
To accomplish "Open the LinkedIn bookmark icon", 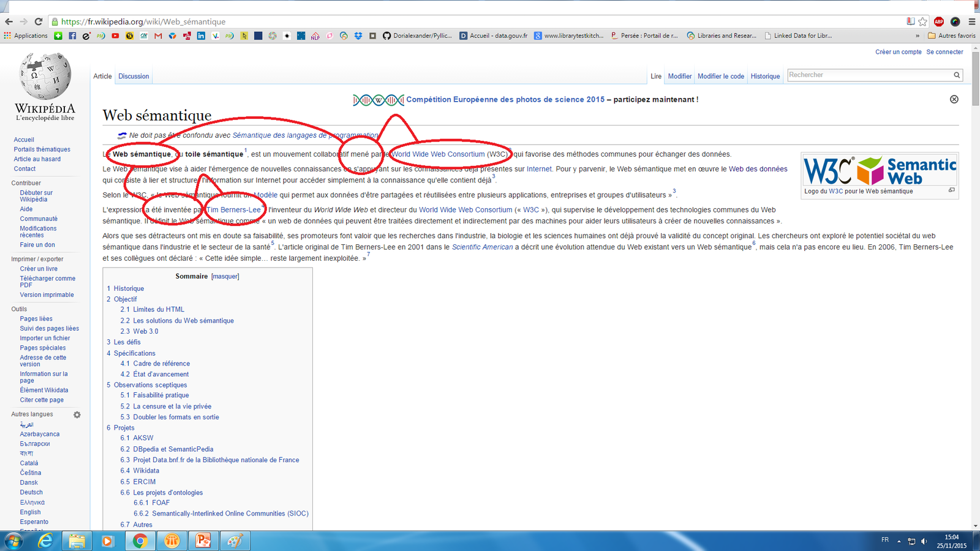I will 201,36.
